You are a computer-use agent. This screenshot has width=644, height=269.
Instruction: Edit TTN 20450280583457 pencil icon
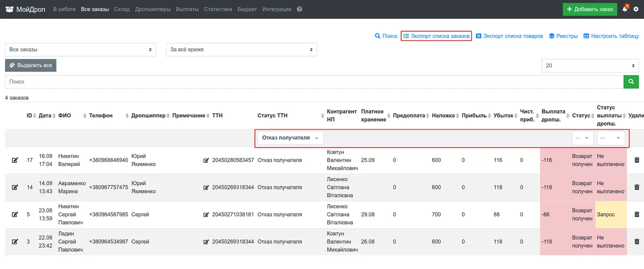(206, 160)
